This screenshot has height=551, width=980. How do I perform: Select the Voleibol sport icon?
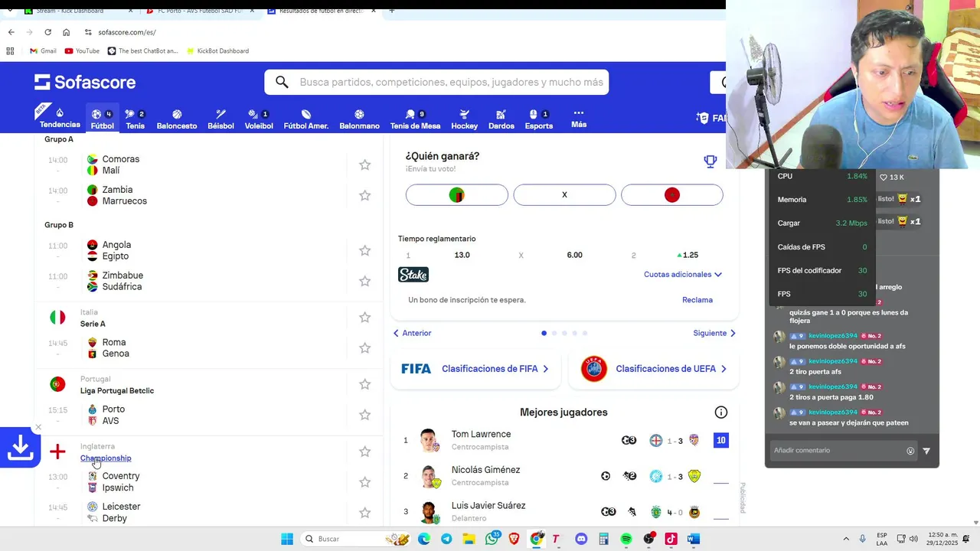259,119
